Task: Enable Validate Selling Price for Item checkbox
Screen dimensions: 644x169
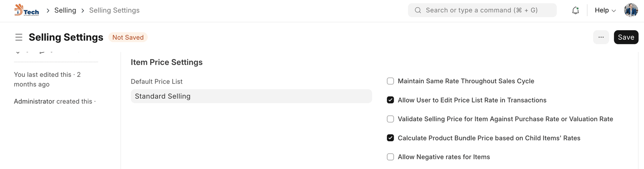Action: pos(390,119)
